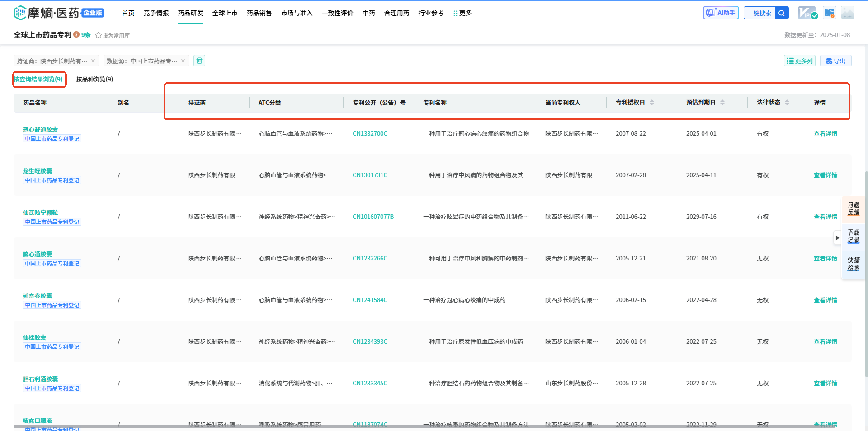Screen dimensions: 868x431
Task: Click the horizontal table scrollbar
Action: click(424, 426)
